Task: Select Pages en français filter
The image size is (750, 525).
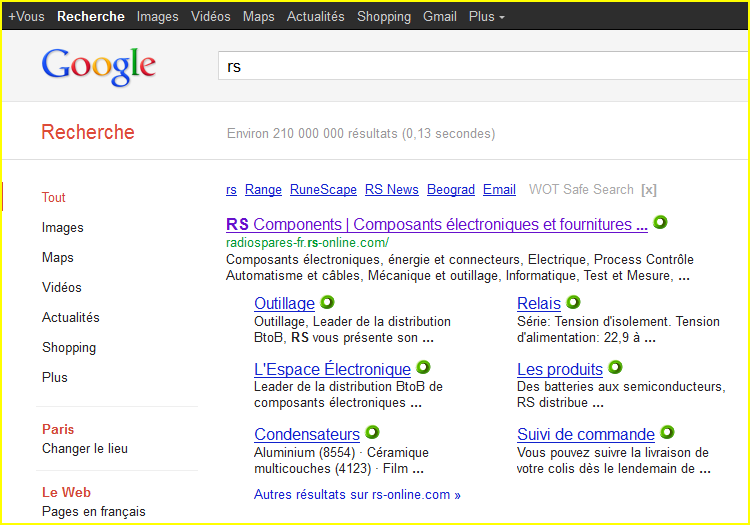Action: 93,512
